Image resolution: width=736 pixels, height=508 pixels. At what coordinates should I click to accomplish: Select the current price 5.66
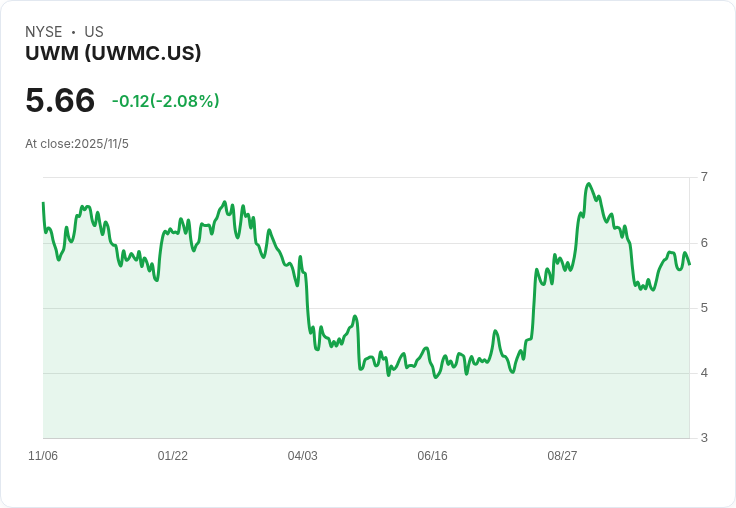tap(60, 100)
